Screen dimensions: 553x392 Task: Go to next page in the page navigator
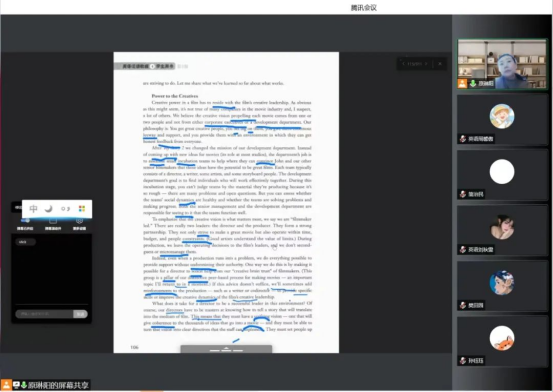click(426, 64)
